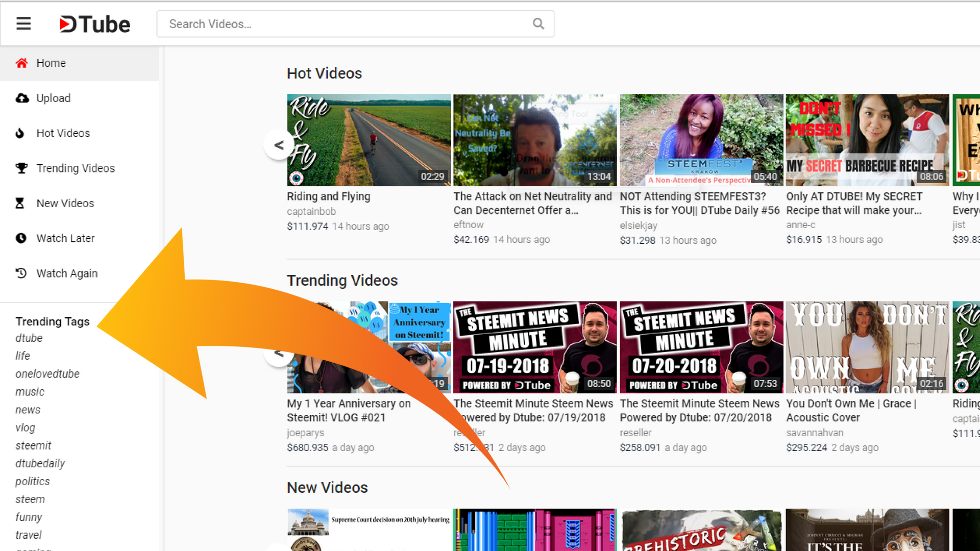
Task: Click the Home house icon
Action: pyautogui.click(x=21, y=63)
